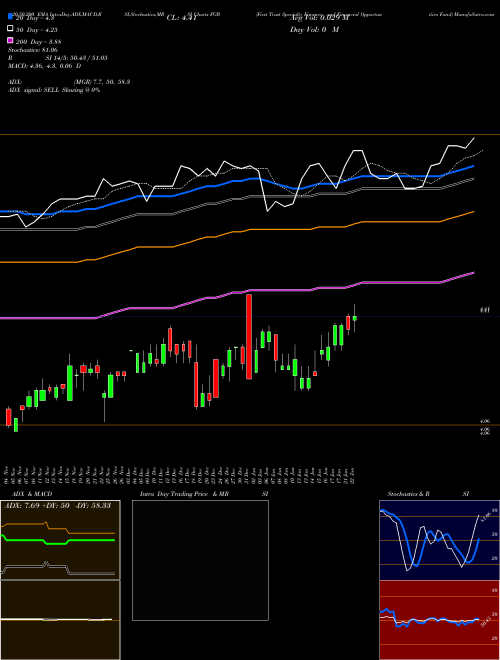Select the '200 Day = 3.88' legend text
The height and width of the screenshot is (660, 500).
coord(38,42)
